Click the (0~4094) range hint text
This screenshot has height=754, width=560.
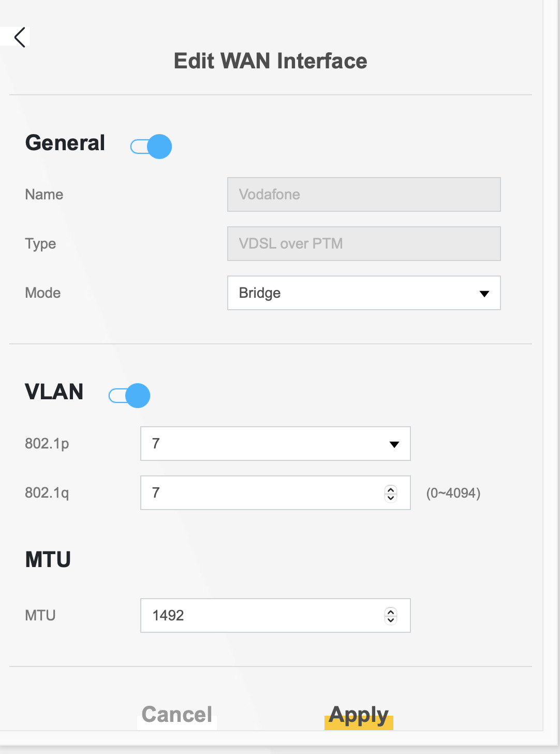coord(453,493)
